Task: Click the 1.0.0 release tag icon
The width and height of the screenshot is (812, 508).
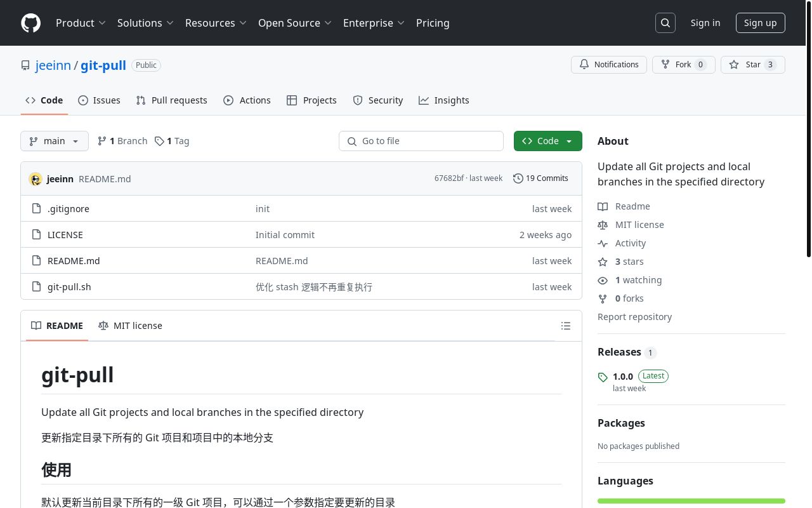Action: click(x=603, y=377)
